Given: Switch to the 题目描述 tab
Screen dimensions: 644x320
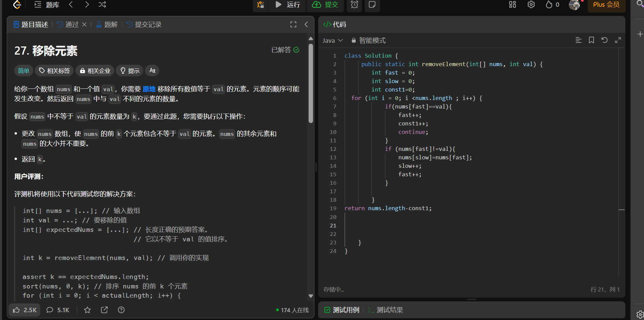Looking at the screenshot, I should pos(31,24).
